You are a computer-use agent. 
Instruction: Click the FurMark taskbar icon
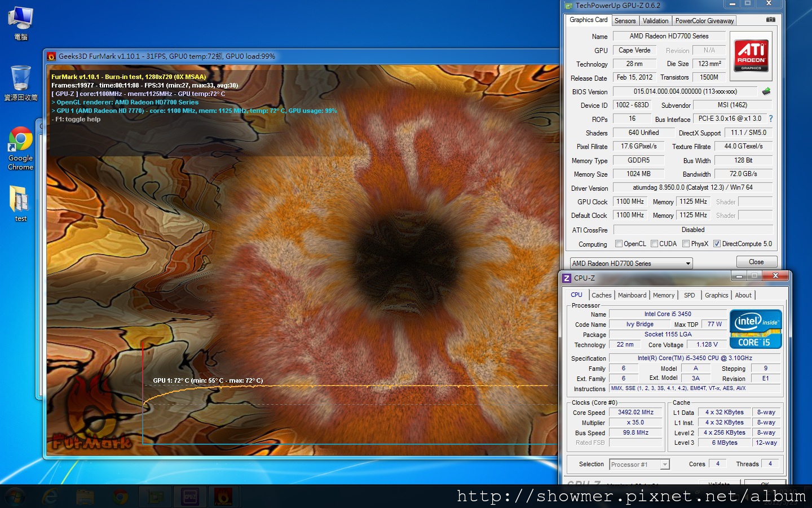click(224, 497)
